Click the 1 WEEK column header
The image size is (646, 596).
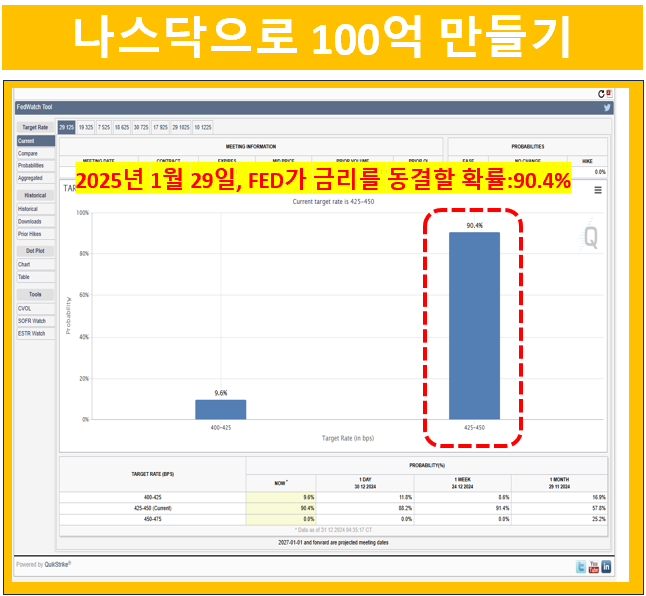point(462,483)
